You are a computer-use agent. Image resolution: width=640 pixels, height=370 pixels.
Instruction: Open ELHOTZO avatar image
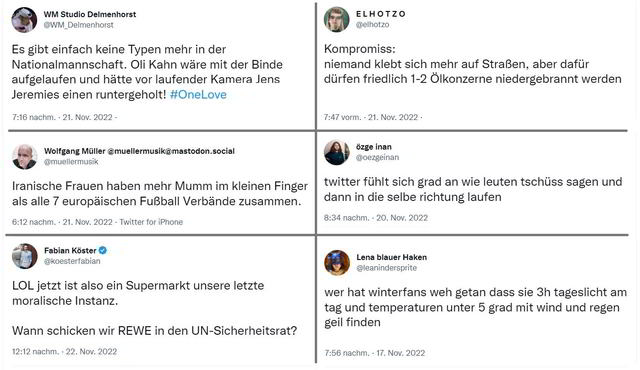click(337, 19)
